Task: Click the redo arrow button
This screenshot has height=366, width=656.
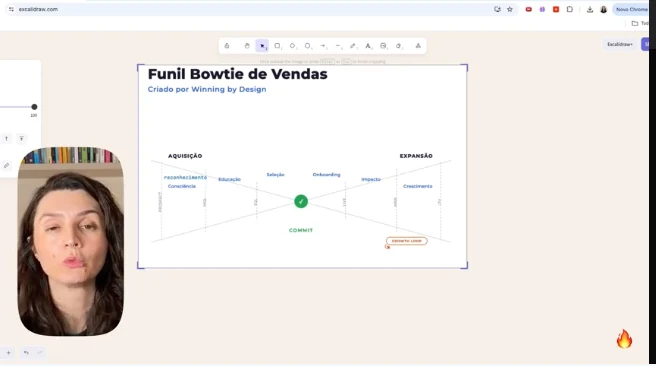Action: (40, 353)
